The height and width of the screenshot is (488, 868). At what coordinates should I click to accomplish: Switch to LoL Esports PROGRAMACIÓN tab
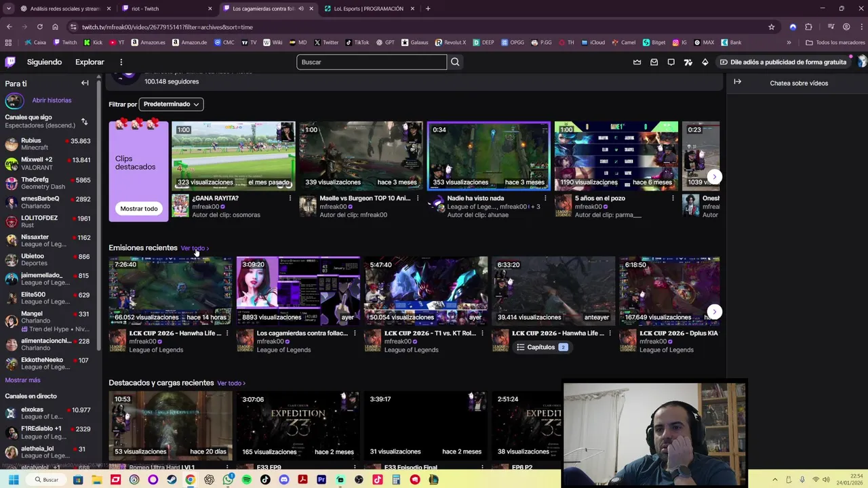coord(369,8)
